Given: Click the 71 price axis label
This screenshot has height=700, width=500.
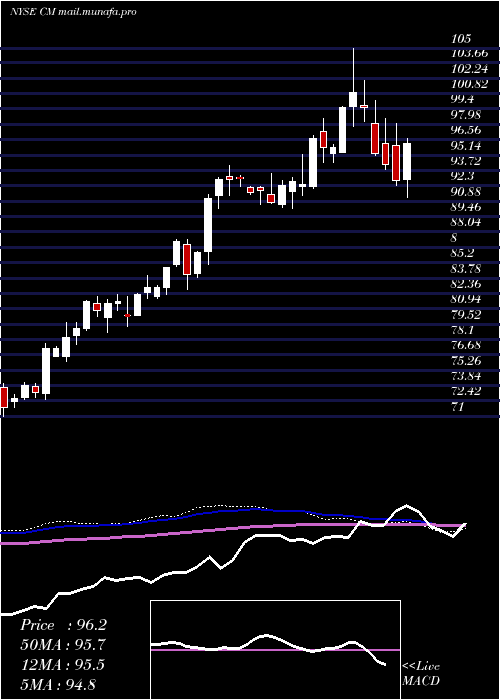Looking at the screenshot, I should [458, 406].
